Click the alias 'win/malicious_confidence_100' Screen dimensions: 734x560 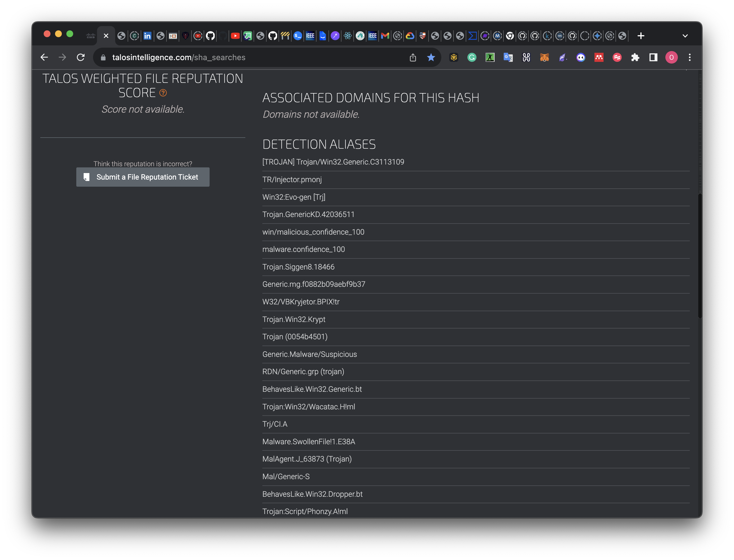click(x=313, y=232)
